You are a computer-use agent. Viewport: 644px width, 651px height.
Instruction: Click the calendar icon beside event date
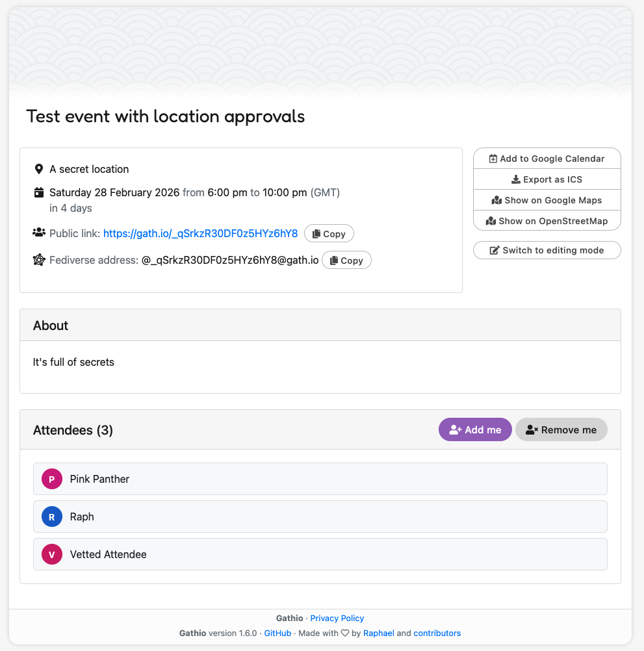coord(39,192)
